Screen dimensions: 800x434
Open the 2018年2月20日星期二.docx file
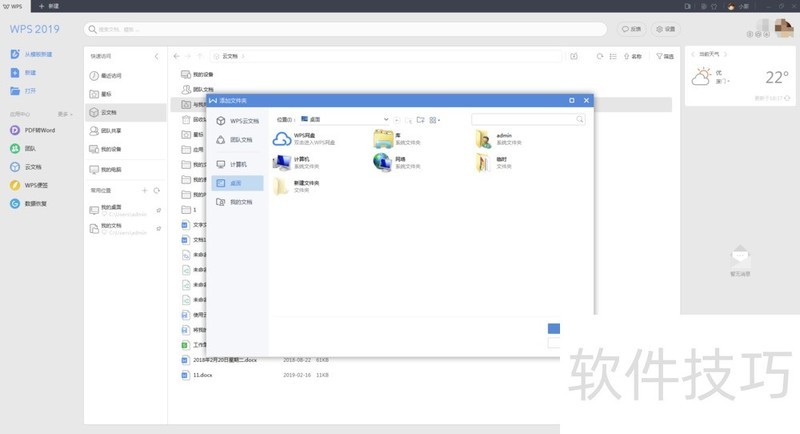219,360
